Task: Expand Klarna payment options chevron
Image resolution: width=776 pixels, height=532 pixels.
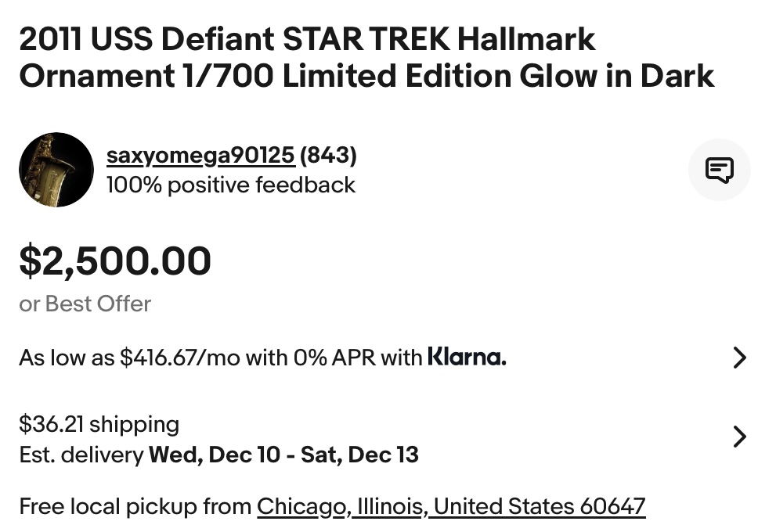Action: (x=738, y=358)
